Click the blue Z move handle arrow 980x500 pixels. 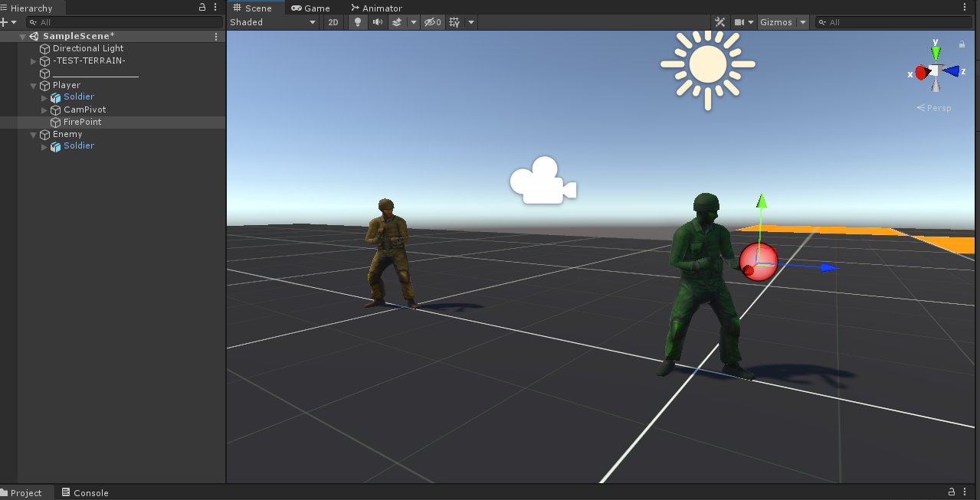click(829, 267)
